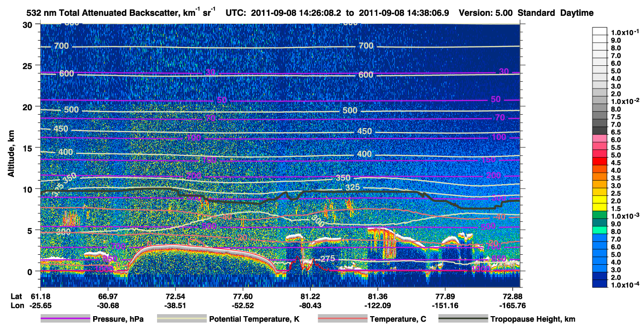Click latitude value '72.88'
Screen dimensions: 644x330
coord(513,296)
